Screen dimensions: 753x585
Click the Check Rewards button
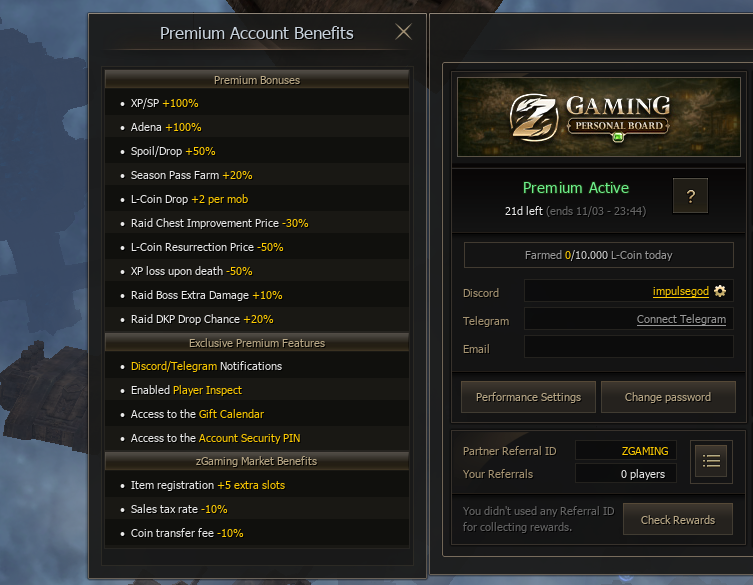click(x=678, y=520)
